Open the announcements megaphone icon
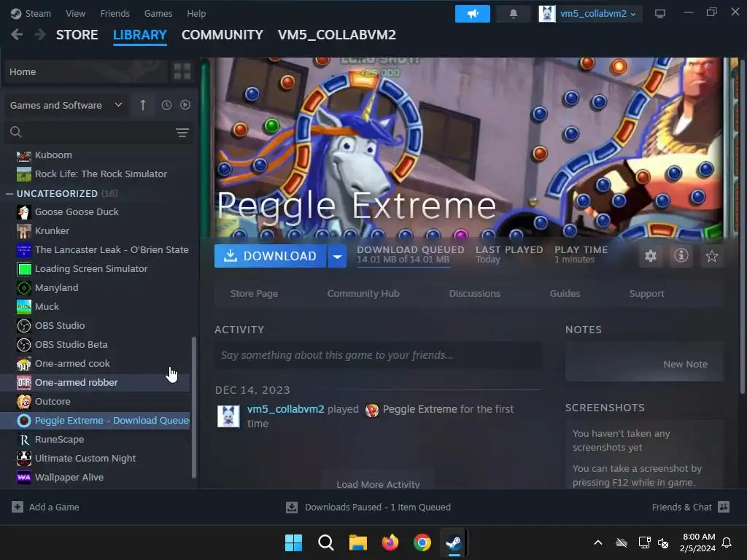 click(x=472, y=14)
